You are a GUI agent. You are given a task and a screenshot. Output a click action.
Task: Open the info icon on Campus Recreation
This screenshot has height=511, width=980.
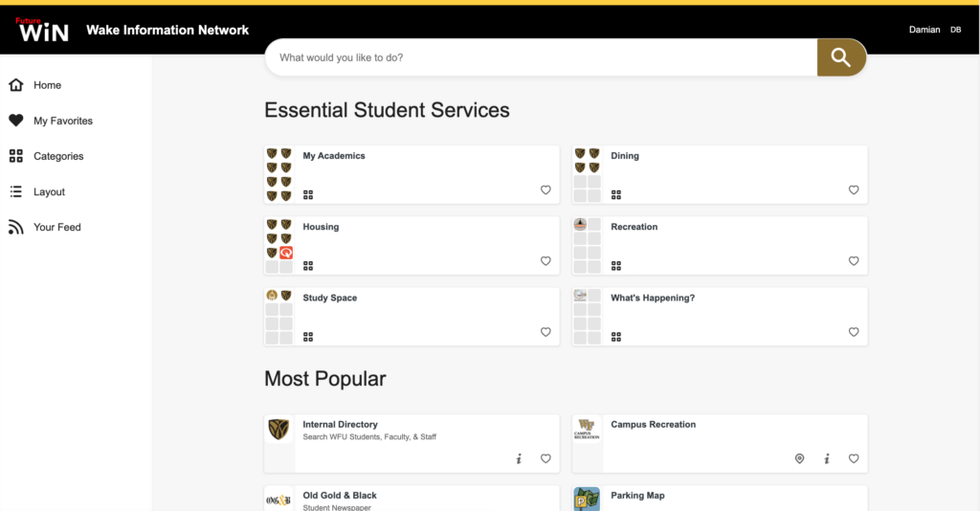click(x=827, y=458)
